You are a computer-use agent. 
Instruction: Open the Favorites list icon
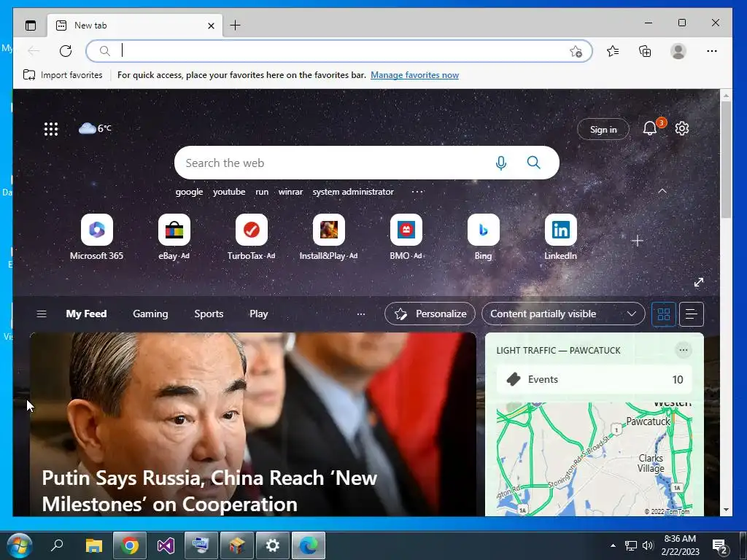613,51
